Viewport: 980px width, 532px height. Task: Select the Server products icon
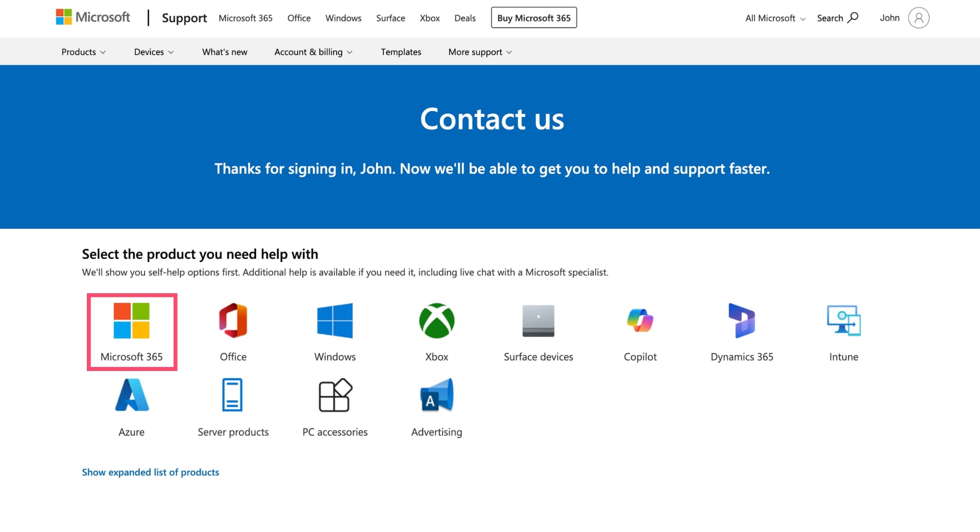click(x=233, y=395)
